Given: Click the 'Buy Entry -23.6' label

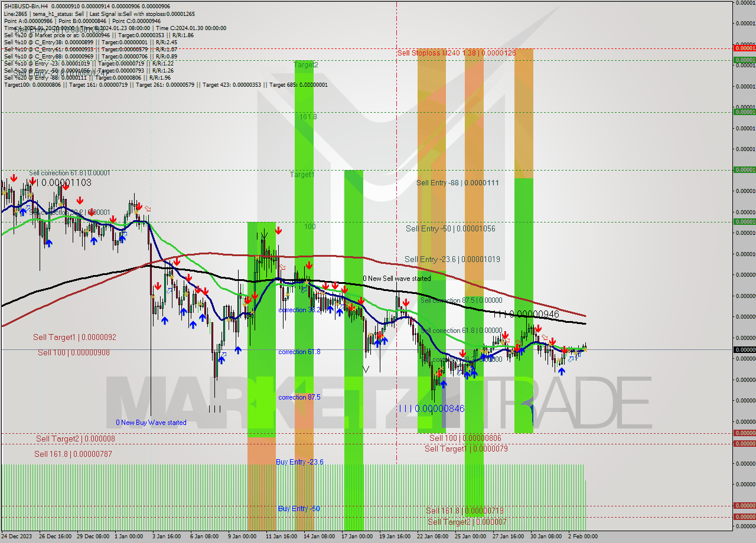Looking at the screenshot, I should click(x=299, y=462).
